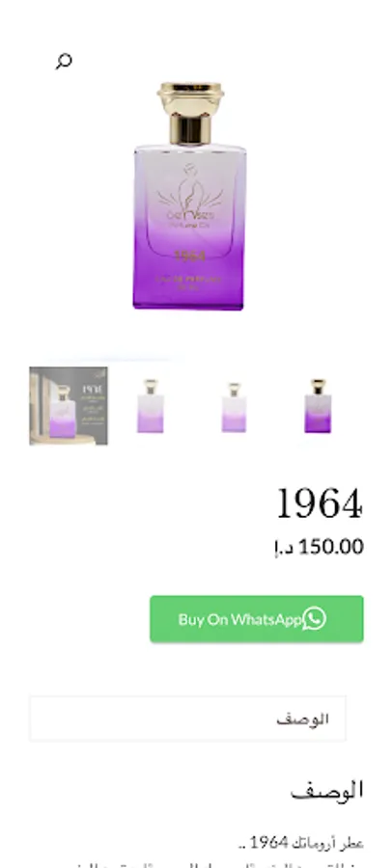Screen dimensions: 392x868
Task: Select the boxed packaging thumbnail with gray background
Action: (69, 406)
